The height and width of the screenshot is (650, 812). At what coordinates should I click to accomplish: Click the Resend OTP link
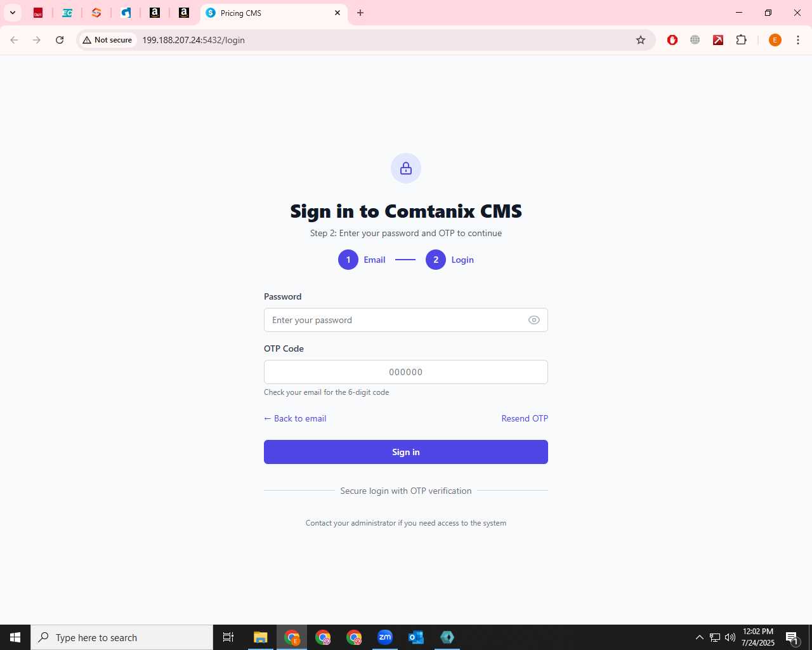(525, 418)
